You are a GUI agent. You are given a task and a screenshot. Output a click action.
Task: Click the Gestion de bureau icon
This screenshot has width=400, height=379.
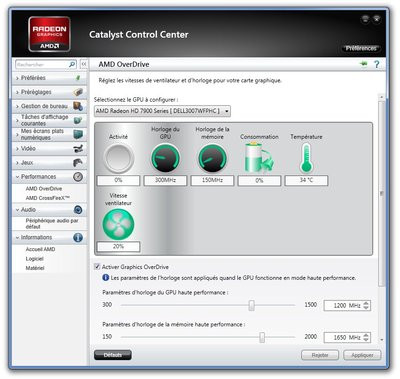pos(78,106)
